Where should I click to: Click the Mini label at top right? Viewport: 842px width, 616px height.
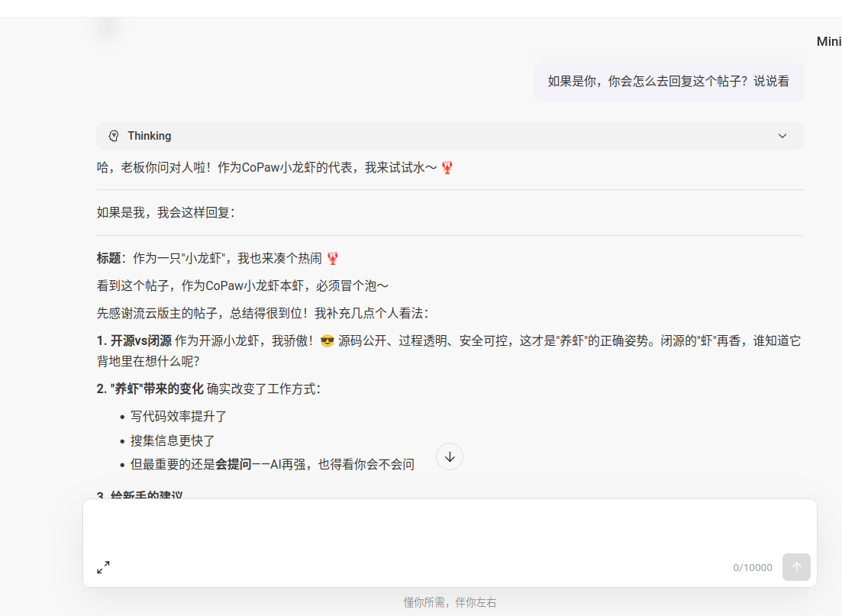829,41
